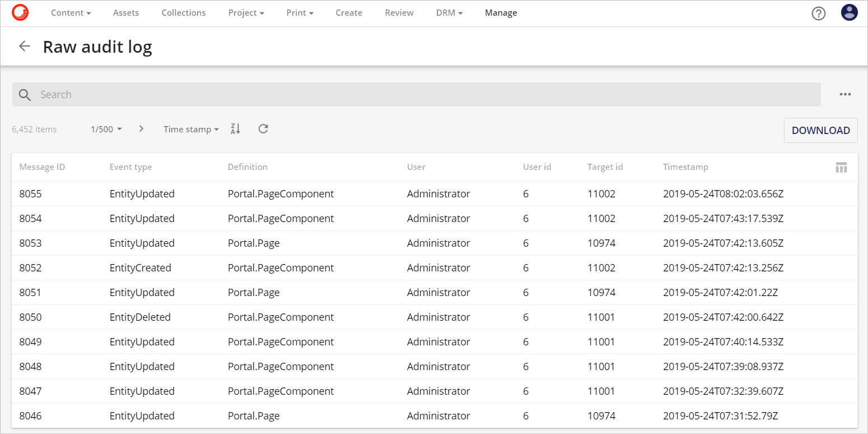The height and width of the screenshot is (434, 868).
Task: Open the column configuration icon
Action: click(841, 167)
